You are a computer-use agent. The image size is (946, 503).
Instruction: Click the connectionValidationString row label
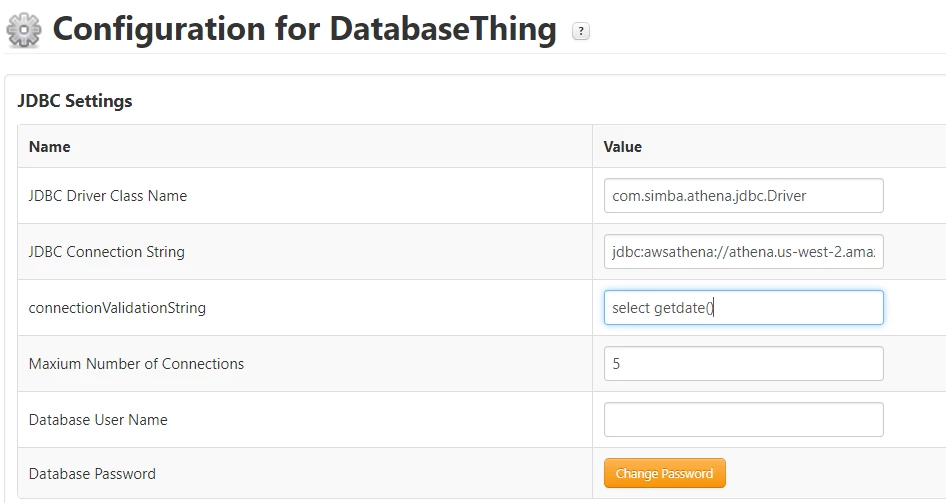click(x=117, y=308)
